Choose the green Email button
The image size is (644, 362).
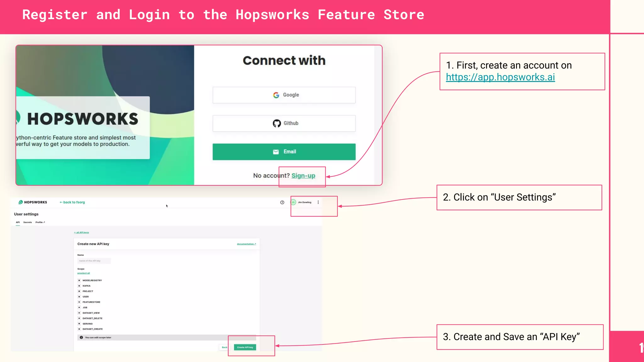(x=284, y=152)
